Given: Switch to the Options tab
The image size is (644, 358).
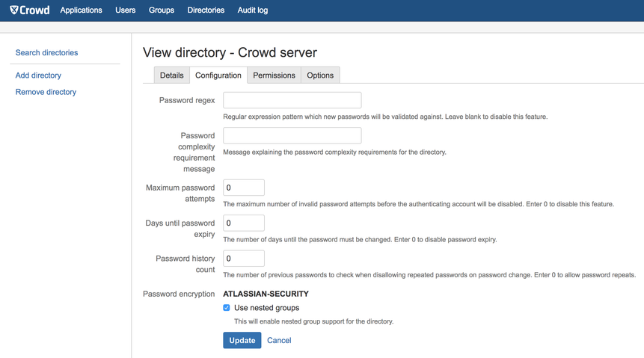Looking at the screenshot, I should pos(320,75).
